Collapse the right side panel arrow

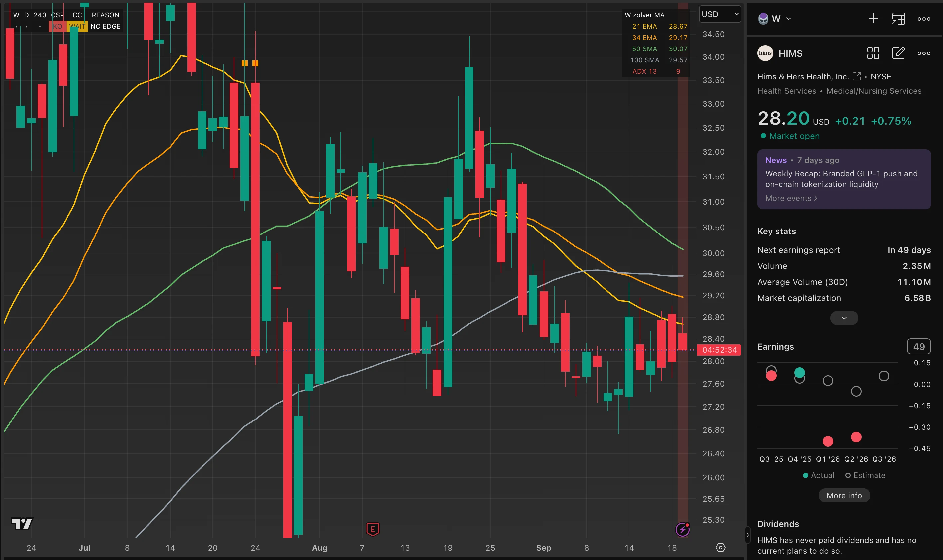click(x=747, y=535)
